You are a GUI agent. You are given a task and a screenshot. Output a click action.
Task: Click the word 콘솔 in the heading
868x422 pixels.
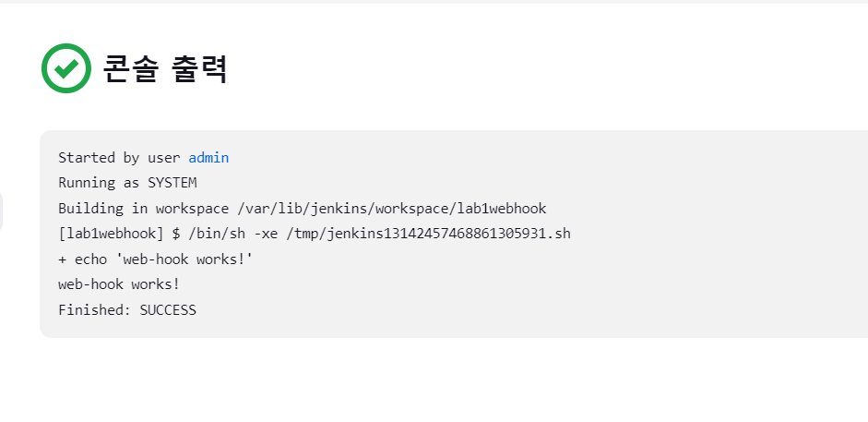tap(131, 68)
